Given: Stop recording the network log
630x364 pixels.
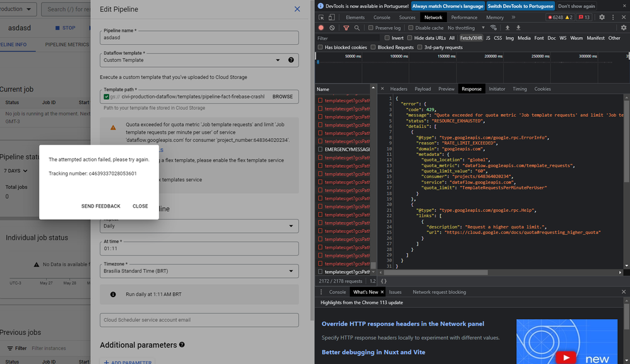Looking at the screenshot, I should (x=321, y=28).
